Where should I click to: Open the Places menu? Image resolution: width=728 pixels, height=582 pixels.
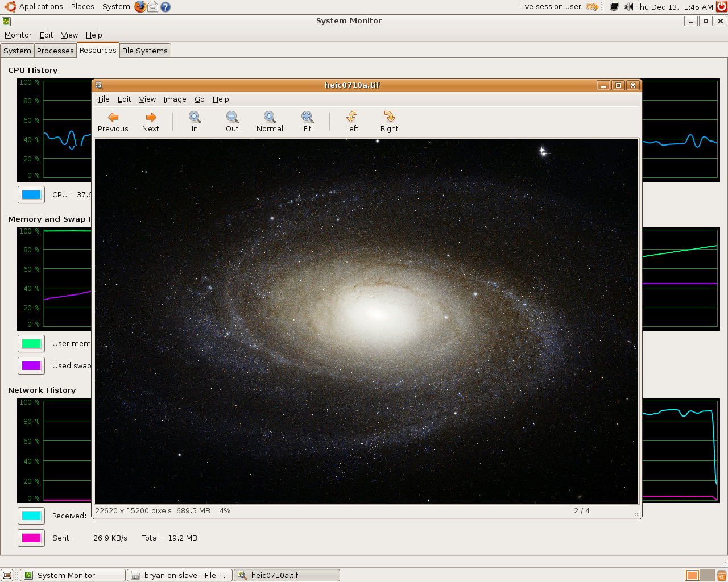(x=82, y=7)
